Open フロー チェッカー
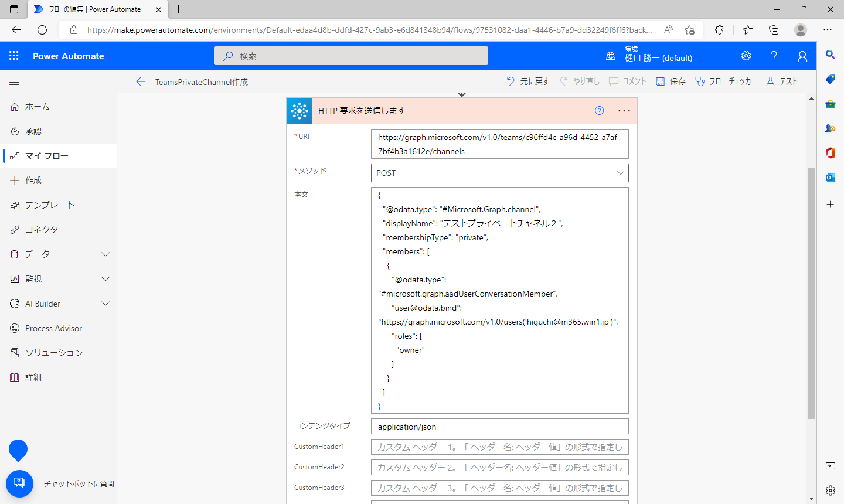This screenshot has width=844, height=504. click(x=726, y=81)
